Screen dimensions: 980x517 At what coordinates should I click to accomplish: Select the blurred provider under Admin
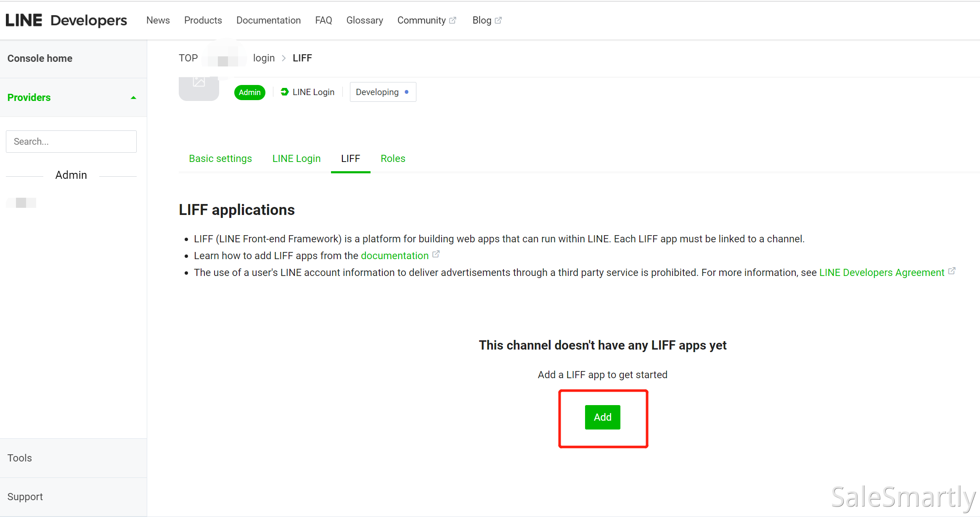coord(21,203)
